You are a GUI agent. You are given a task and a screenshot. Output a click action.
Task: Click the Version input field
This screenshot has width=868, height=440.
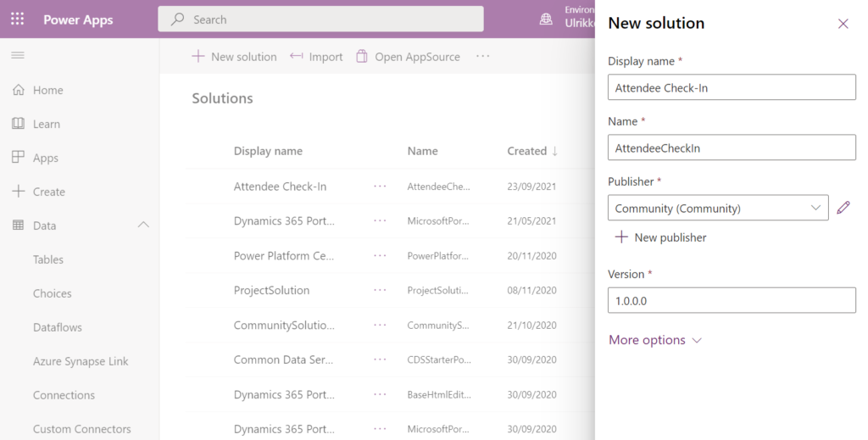click(732, 300)
